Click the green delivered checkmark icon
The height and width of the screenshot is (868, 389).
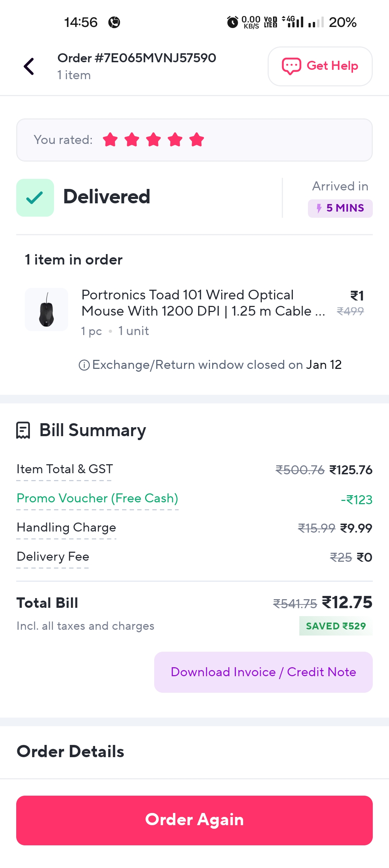[35, 198]
